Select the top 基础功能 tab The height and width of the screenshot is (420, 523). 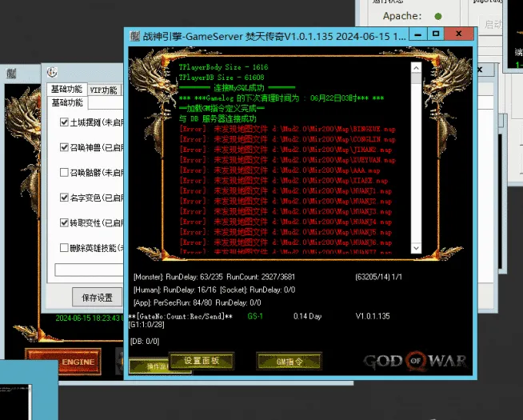(x=66, y=89)
